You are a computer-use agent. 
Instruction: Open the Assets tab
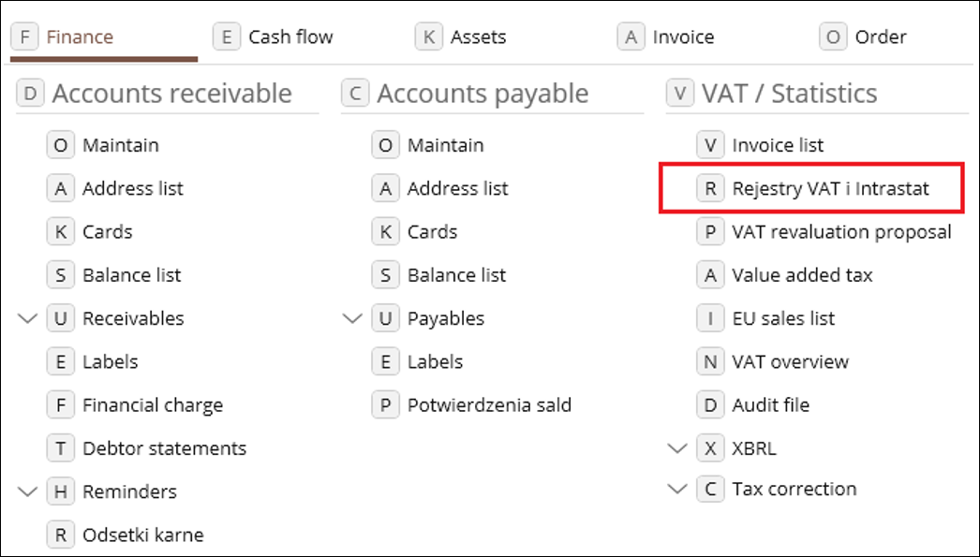click(461, 37)
